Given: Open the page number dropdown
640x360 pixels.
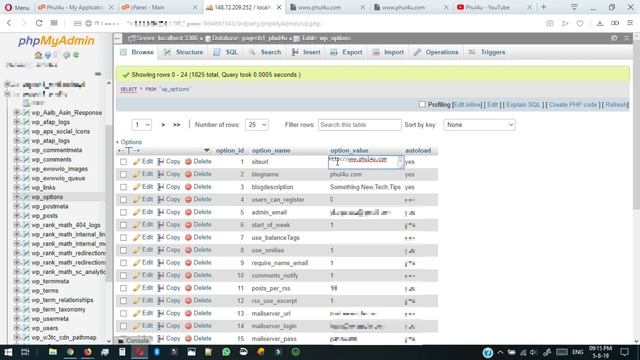Looking at the screenshot, I should click(x=142, y=124).
